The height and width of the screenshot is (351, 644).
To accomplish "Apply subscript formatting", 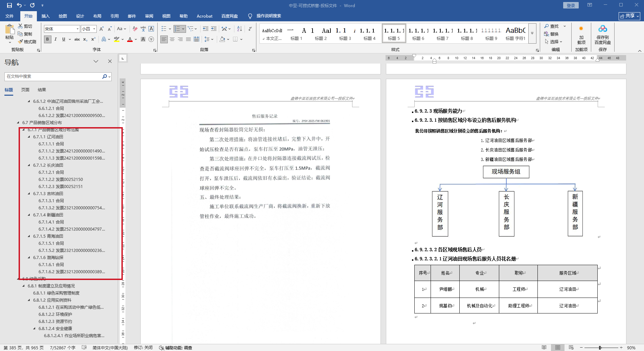I will click(85, 39).
